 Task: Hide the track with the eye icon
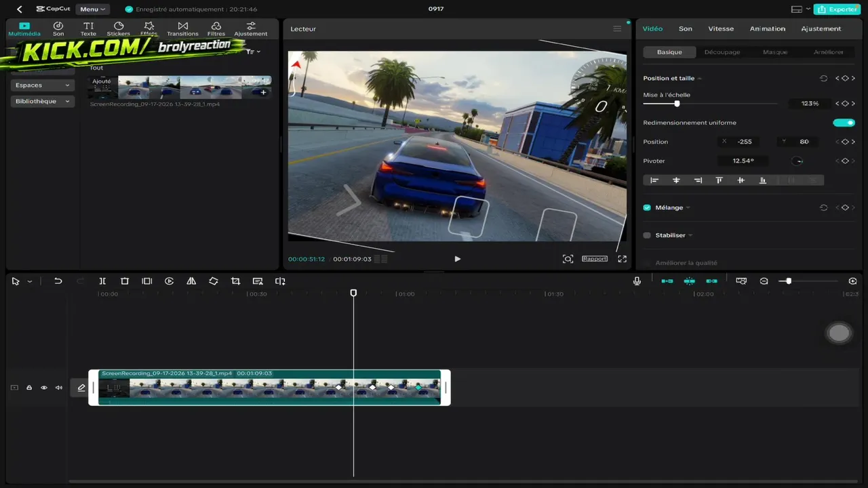point(44,388)
